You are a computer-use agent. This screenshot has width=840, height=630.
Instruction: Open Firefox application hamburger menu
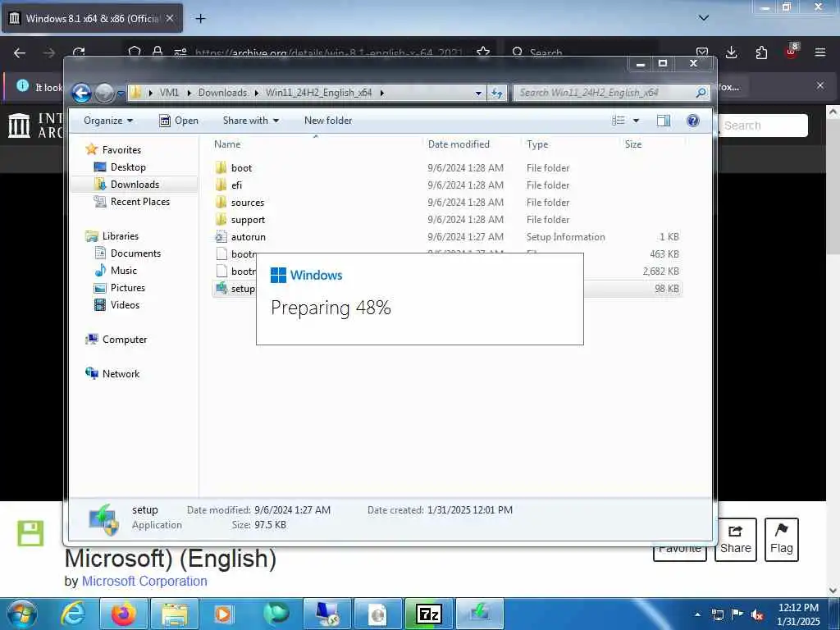click(819, 52)
